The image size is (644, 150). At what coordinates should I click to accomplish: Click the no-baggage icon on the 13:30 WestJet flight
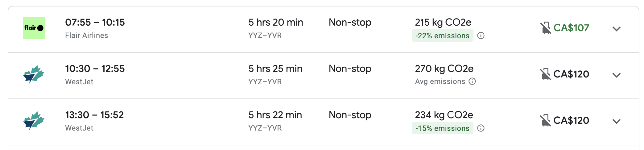click(545, 121)
